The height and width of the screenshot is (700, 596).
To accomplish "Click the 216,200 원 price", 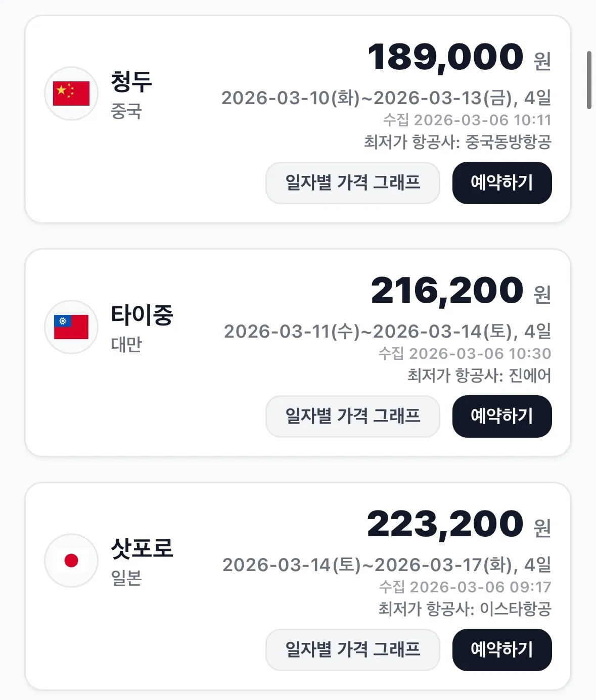I will (460, 291).
